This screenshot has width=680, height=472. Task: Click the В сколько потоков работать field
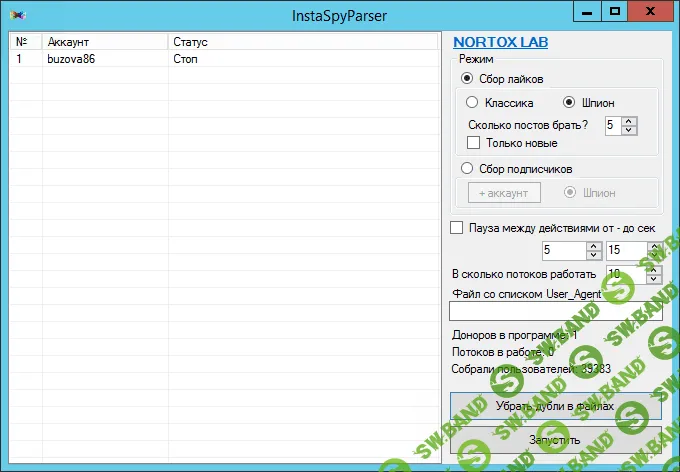(626, 275)
